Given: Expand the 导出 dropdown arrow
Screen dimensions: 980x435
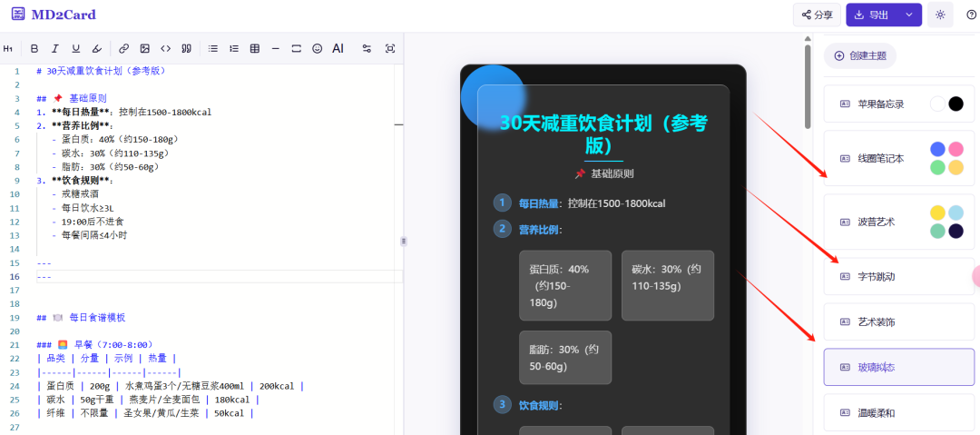Looking at the screenshot, I should pos(909,15).
